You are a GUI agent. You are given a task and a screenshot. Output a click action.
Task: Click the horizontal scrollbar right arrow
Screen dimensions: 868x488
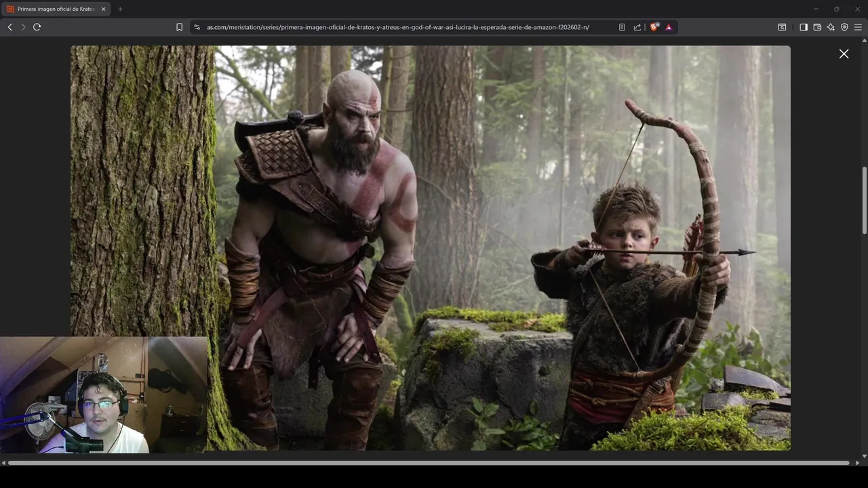click(x=858, y=463)
